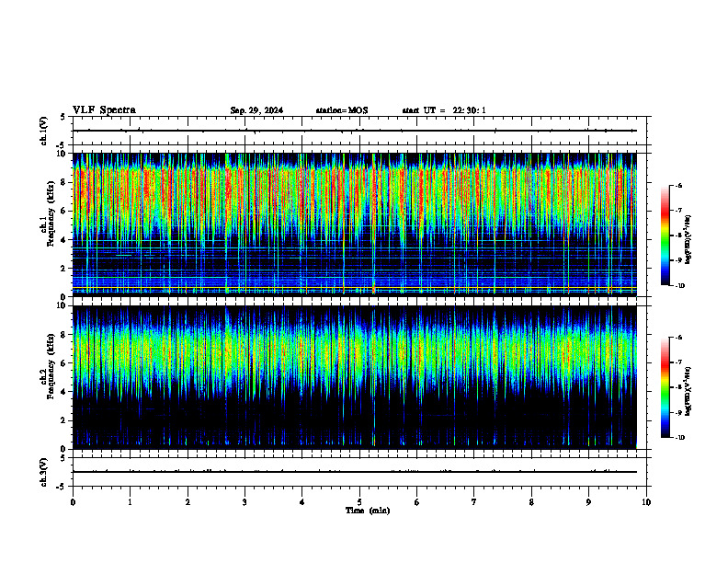The height and width of the screenshot is (563, 728).
Task: Click the ch.1 color scale bar
Action: click(x=665, y=236)
